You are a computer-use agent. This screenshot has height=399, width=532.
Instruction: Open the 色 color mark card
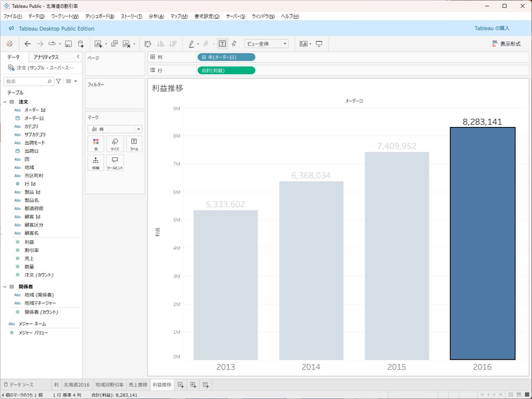point(96,144)
